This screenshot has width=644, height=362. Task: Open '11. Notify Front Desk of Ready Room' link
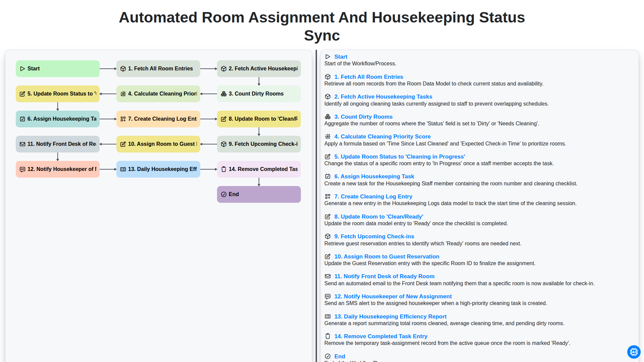(x=384, y=276)
